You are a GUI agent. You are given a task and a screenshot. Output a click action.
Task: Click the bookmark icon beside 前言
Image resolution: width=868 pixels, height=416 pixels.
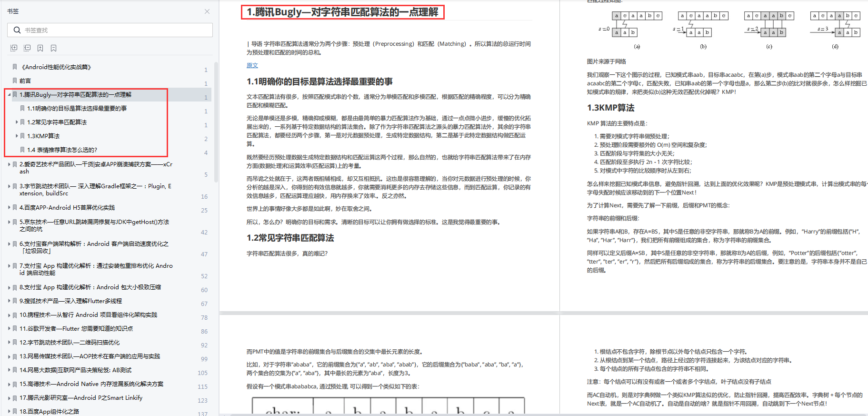(x=15, y=81)
